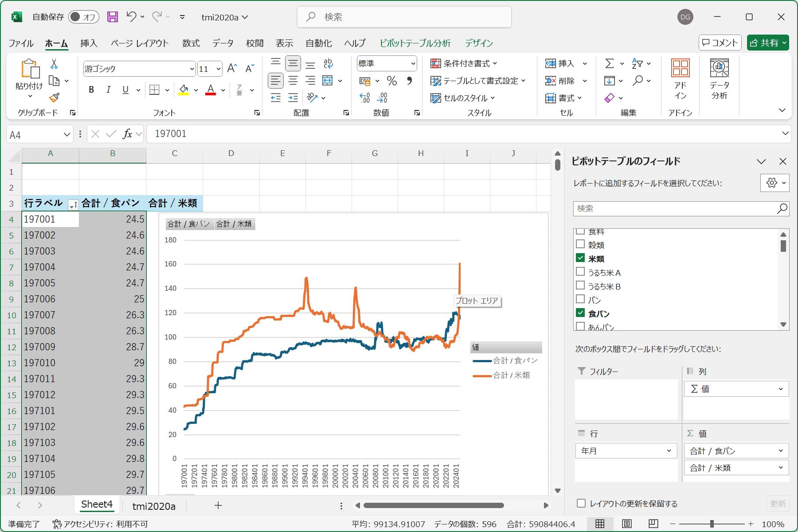Check the パン field checkbox

coord(580,299)
